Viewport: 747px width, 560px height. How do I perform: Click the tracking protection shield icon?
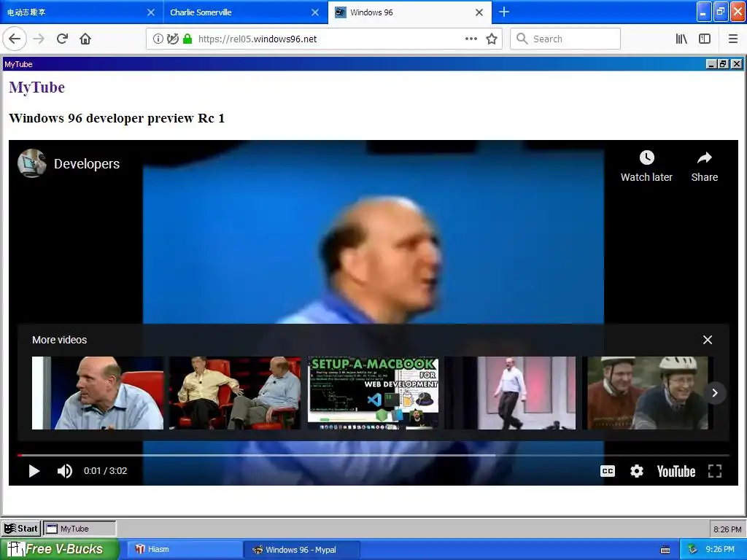[x=172, y=39]
